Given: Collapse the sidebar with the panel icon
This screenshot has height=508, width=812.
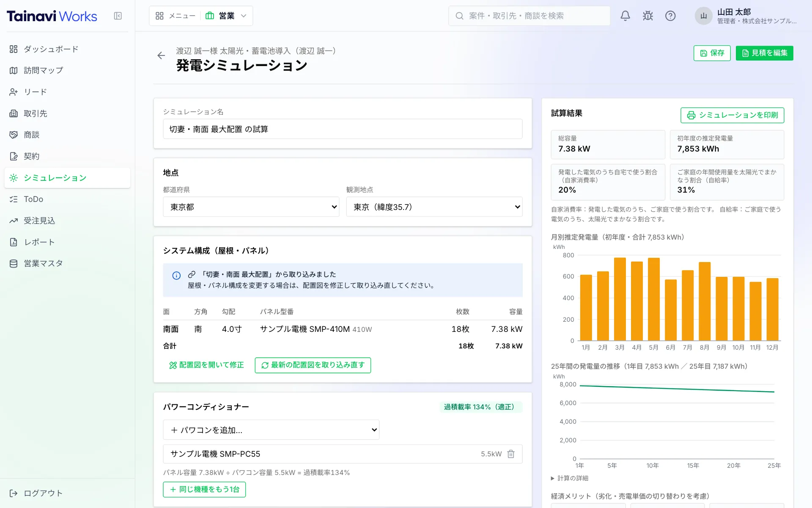Looking at the screenshot, I should (118, 16).
